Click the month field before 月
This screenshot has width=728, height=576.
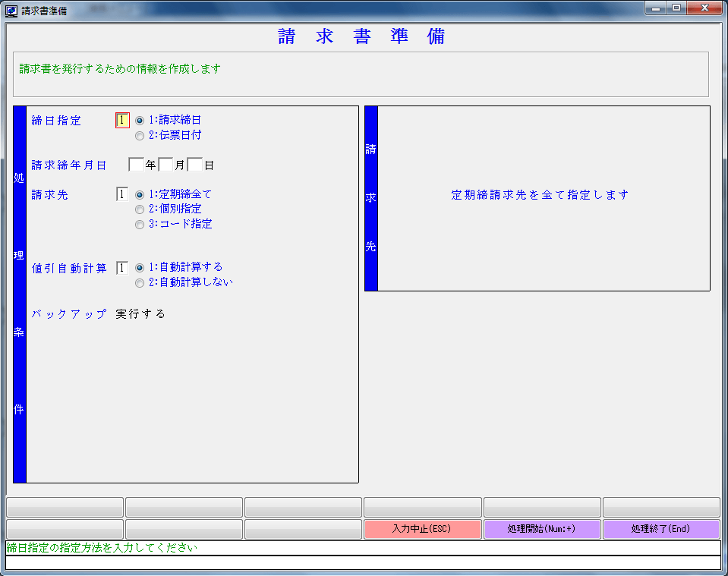pyautogui.click(x=165, y=165)
